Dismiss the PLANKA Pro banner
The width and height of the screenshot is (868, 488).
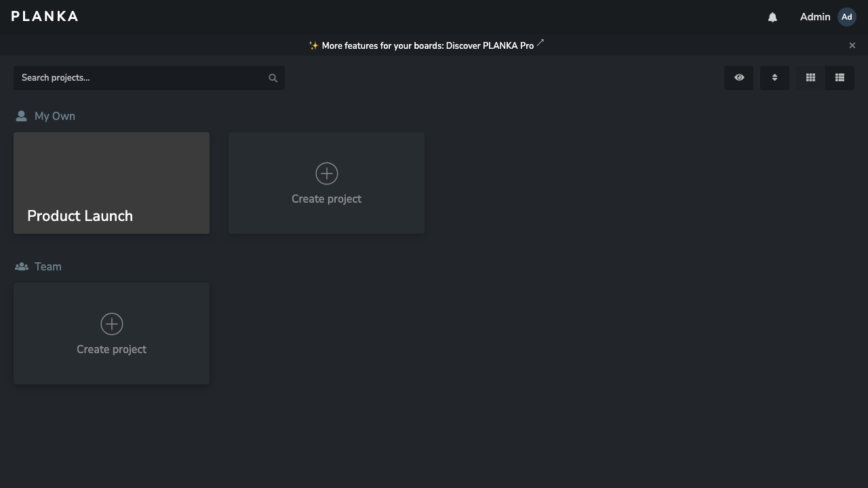coord(852,45)
